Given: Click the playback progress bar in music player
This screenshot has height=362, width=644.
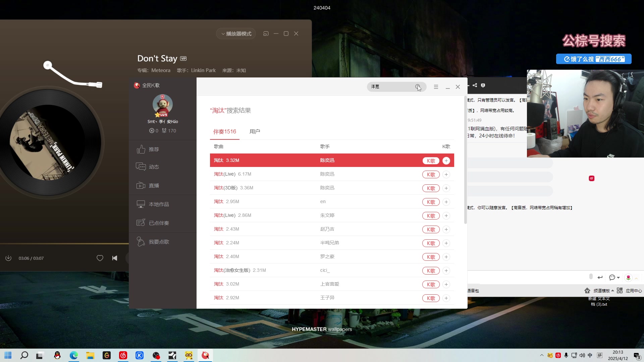Looking at the screenshot, I should [x=64, y=243].
